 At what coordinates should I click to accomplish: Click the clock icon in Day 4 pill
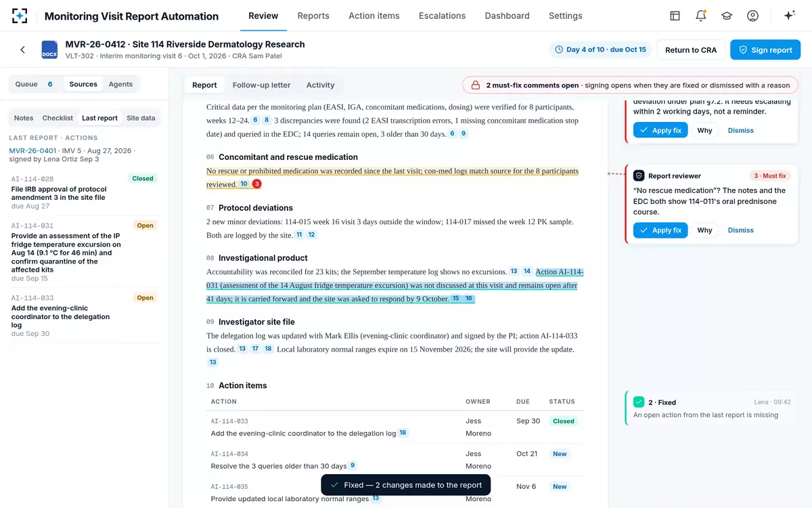click(x=559, y=49)
